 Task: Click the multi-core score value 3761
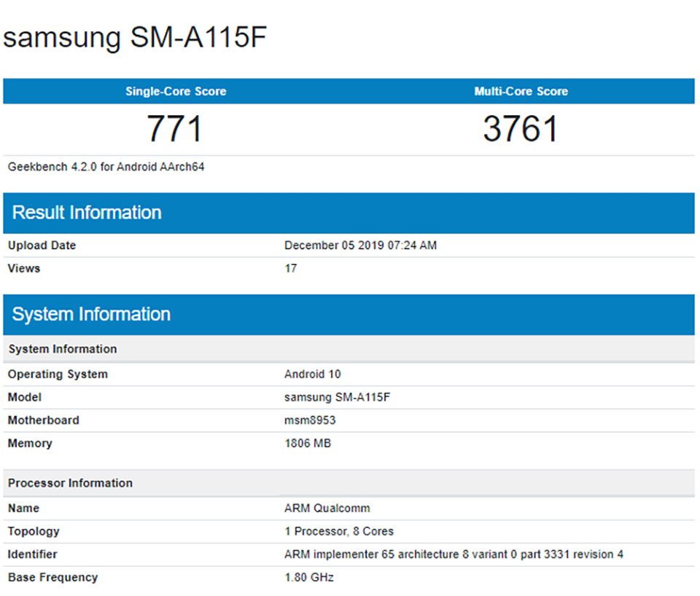click(521, 128)
